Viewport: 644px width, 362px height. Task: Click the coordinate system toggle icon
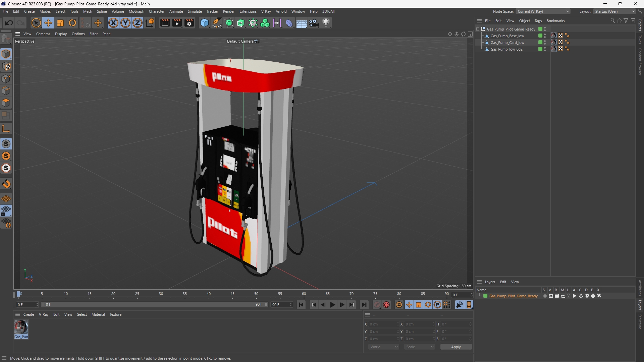point(150,23)
